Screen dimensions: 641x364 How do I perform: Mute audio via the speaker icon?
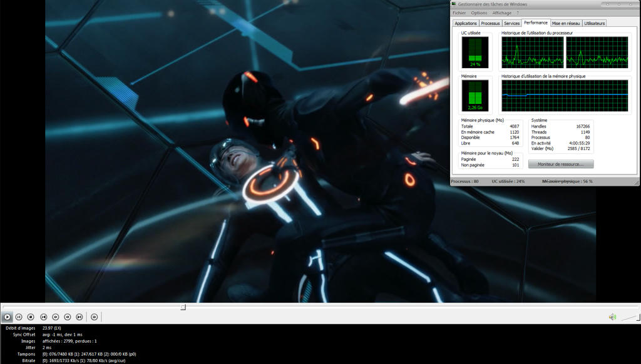[x=612, y=317]
